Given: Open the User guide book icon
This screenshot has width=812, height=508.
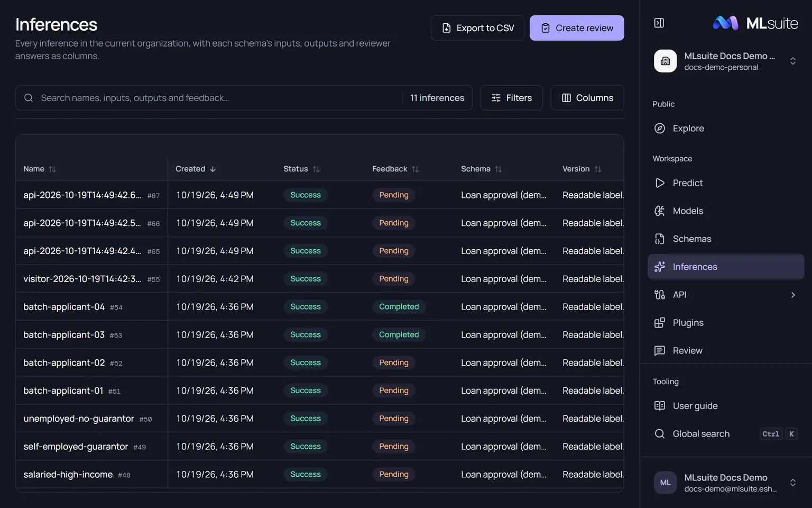Looking at the screenshot, I should (x=659, y=406).
